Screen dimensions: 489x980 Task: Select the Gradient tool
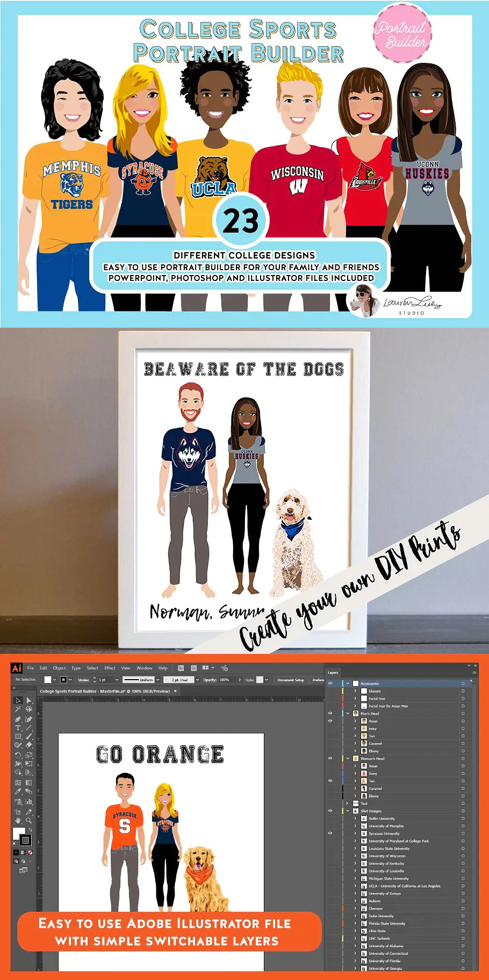[29, 782]
